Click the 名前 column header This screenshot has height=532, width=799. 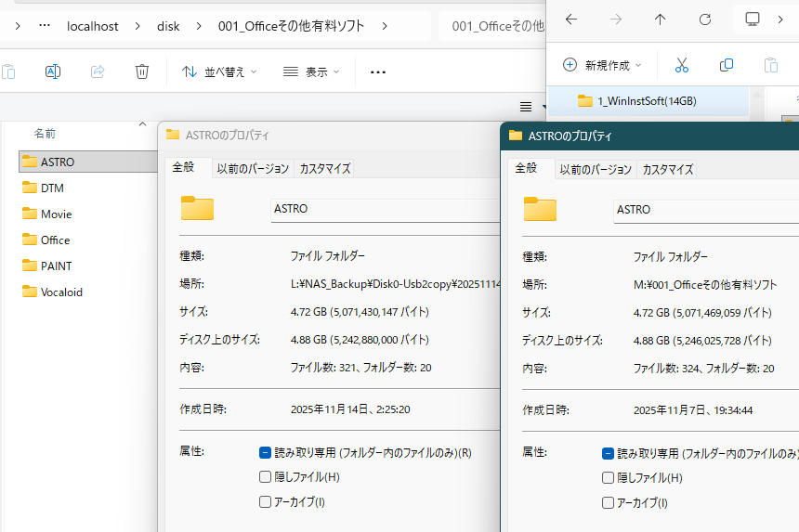pyautogui.click(x=45, y=134)
